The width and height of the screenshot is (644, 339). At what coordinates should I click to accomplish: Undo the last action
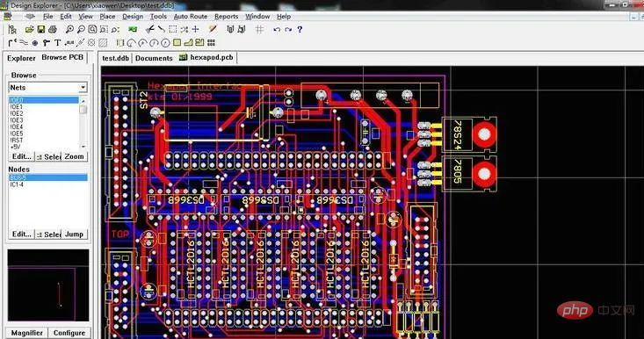click(x=277, y=29)
